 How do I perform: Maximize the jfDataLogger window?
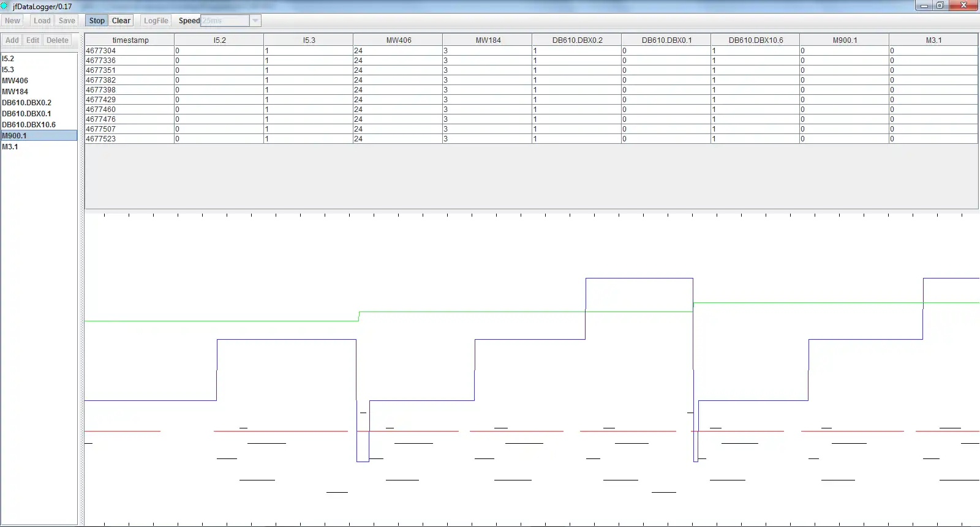[940, 6]
